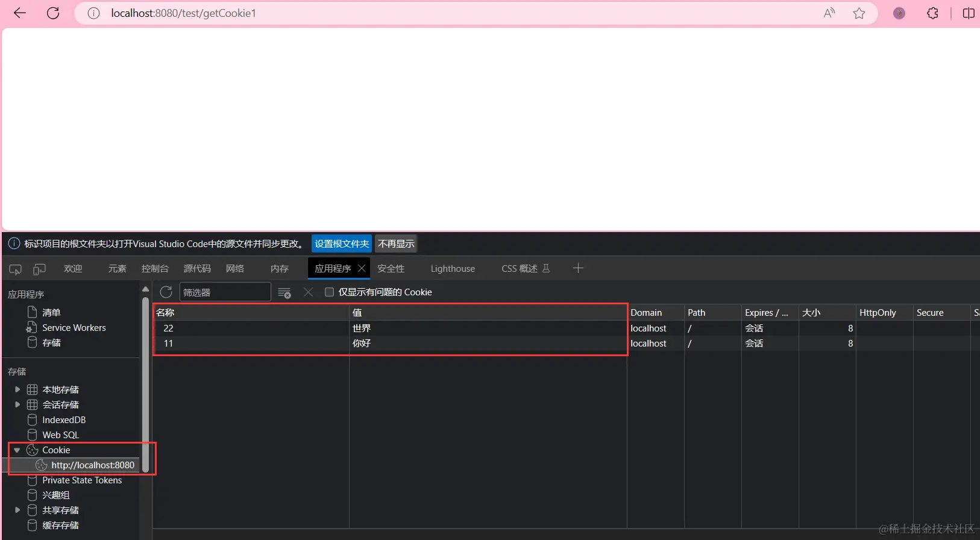
Task: Expand the 共享存储 tree node
Action: (x=17, y=510)
